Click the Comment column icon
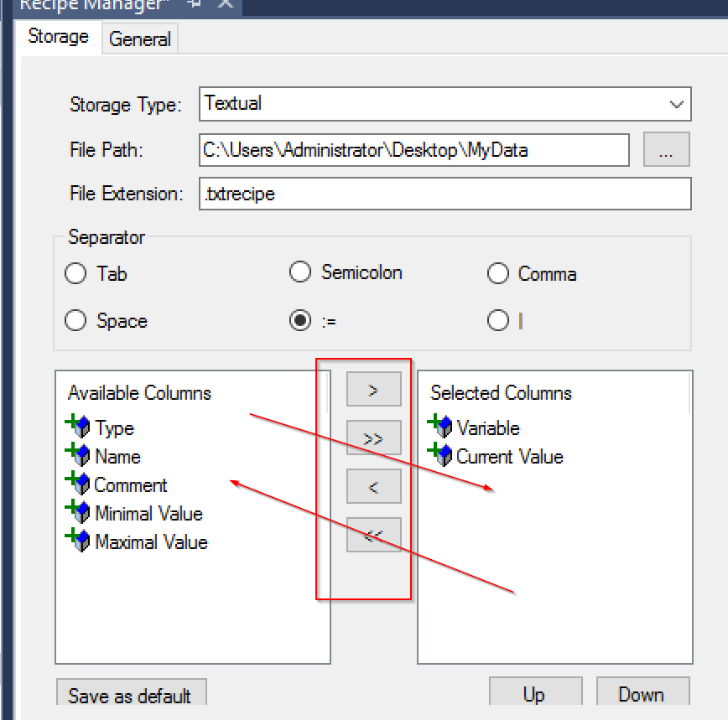The height and width of the screenshot is (720, 728). click(x=77, y=483)
